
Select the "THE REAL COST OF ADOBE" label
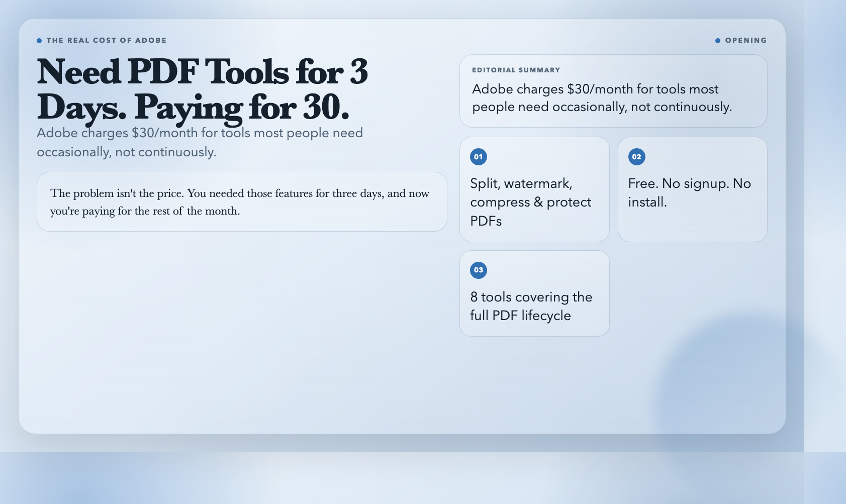click(x=106, y=40)
